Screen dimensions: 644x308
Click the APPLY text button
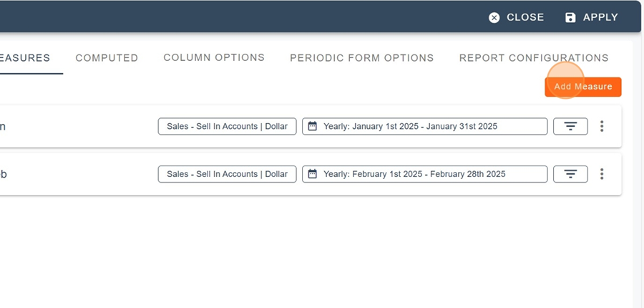pyautogui.click(x=600, y=17)
